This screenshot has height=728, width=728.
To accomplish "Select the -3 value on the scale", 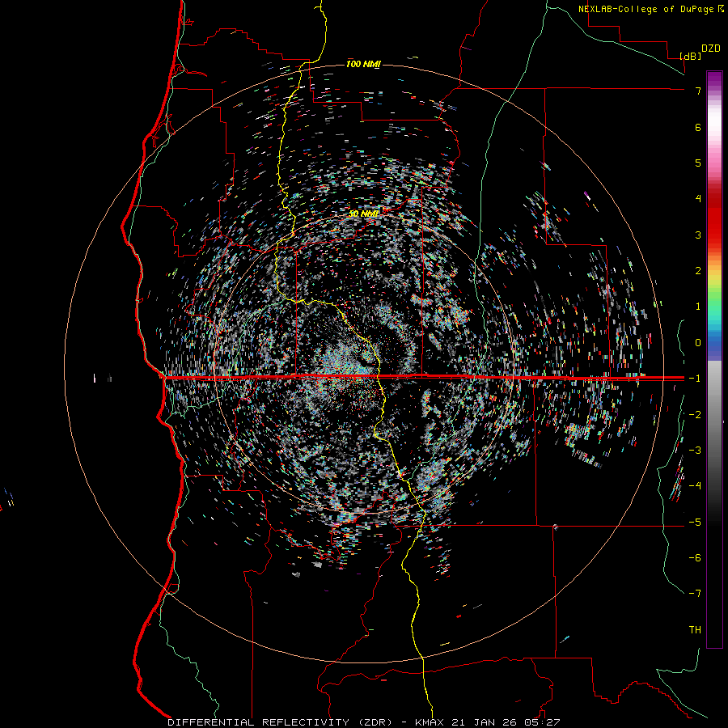I will pos(695,451).
